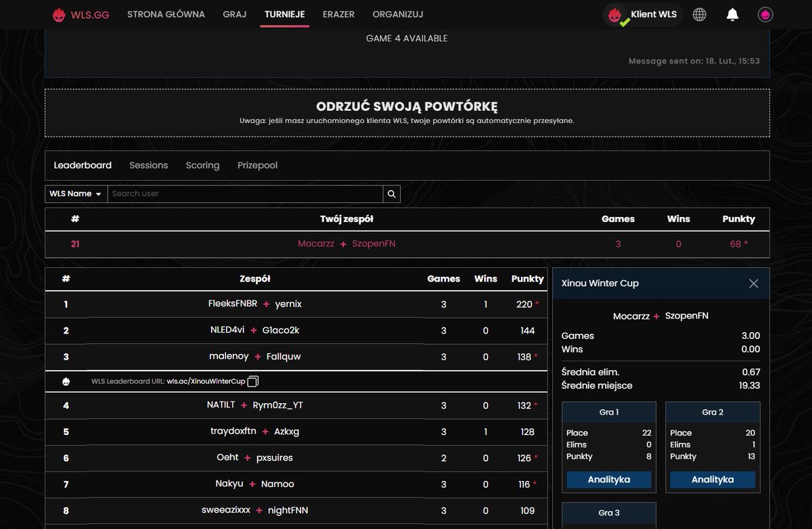Select player NLED4vi
The image size is (812, 529).
point(227,330)
